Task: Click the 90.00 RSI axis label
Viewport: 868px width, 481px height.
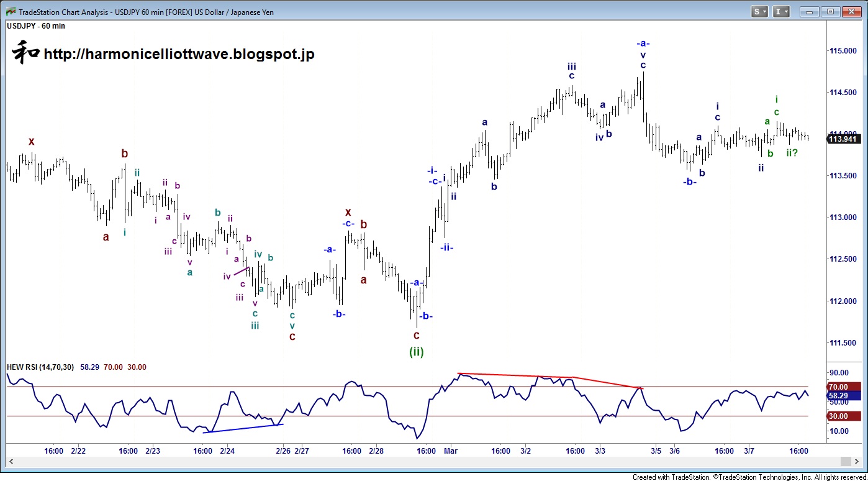Action: 839,373
